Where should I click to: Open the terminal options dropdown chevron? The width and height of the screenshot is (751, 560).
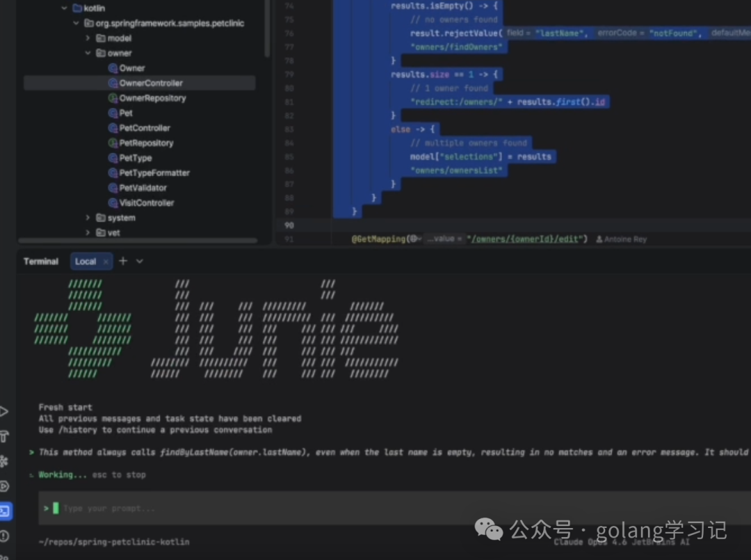tap(138, 261)
